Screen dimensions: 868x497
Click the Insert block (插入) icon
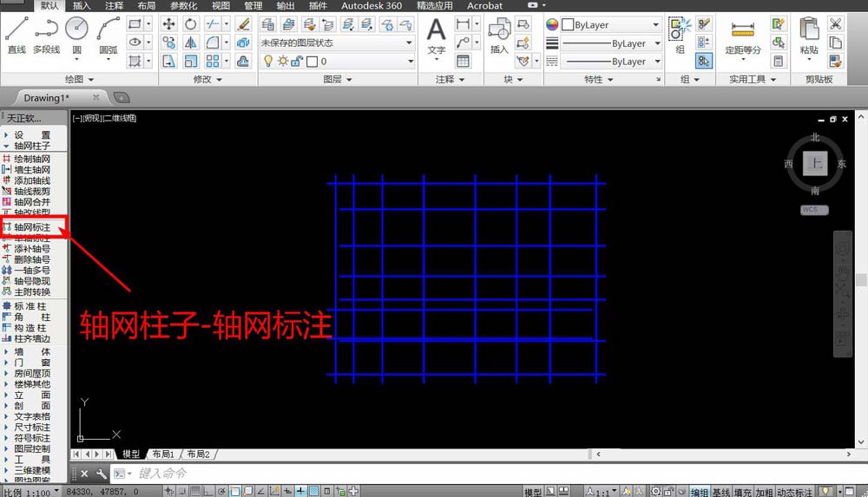(499, 35)
